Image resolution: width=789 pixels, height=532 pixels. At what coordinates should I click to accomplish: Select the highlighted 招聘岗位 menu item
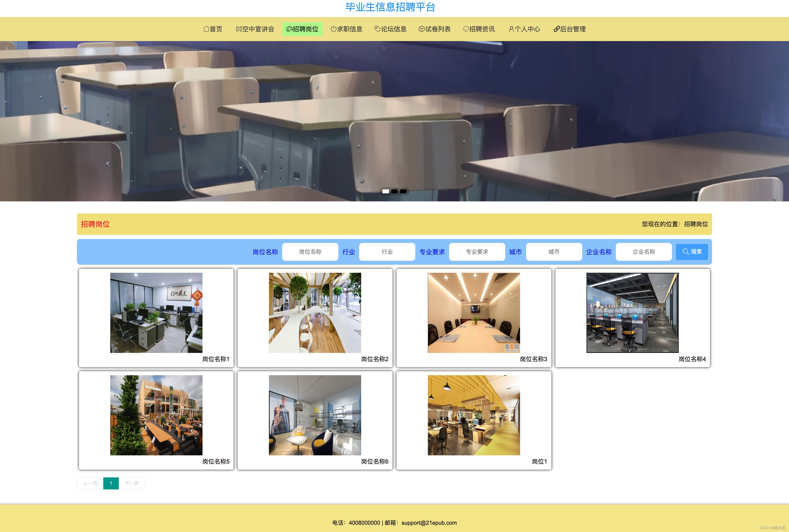pos(303,29)
